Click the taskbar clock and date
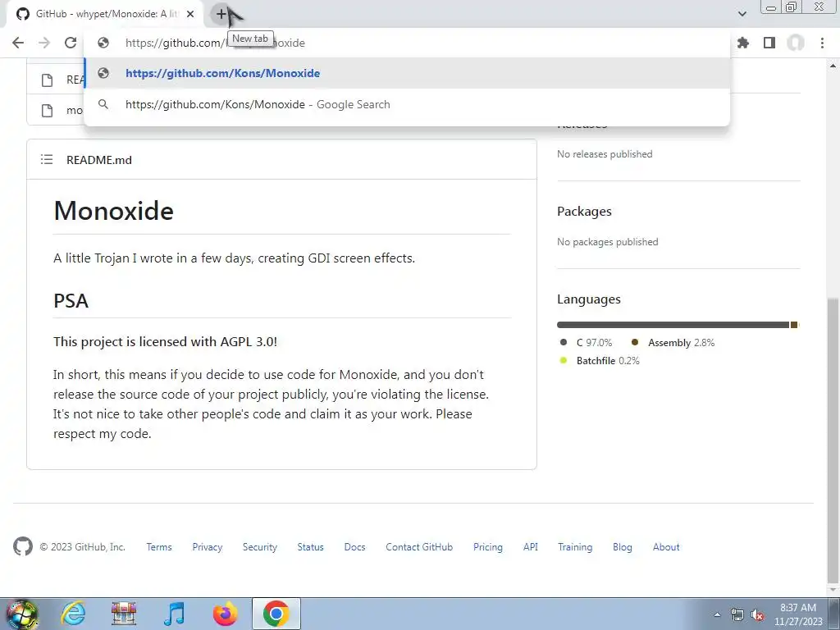 tap(798, 614)
